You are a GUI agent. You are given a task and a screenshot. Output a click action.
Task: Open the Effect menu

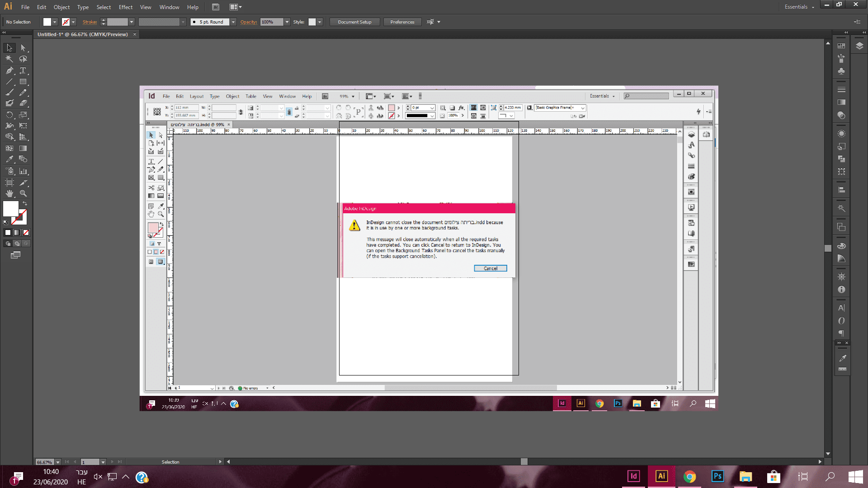click(x=125, y=7)
